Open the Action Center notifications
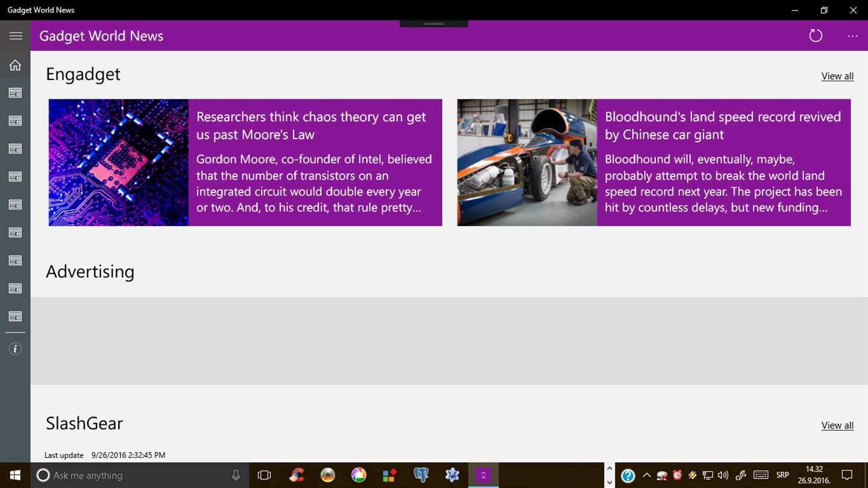Image resolution: width=868 pixels, height=488 pixels. click(847, 475)
